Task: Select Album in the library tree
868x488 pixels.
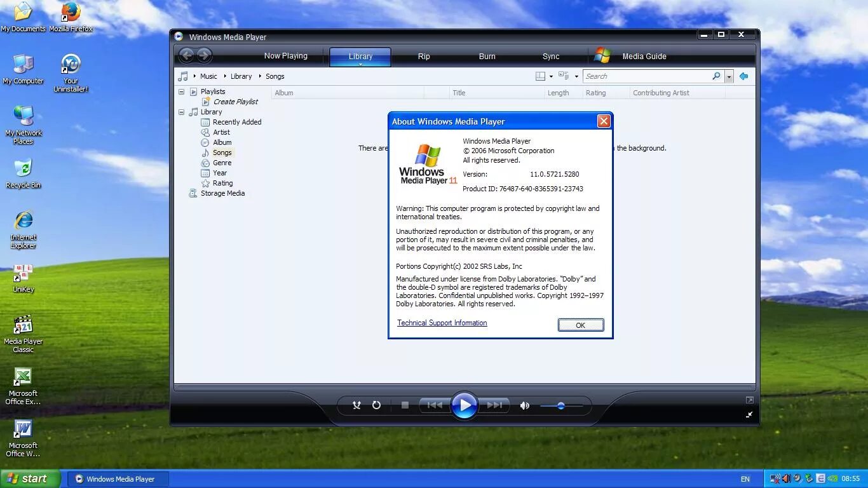Action: pos(222,142)
